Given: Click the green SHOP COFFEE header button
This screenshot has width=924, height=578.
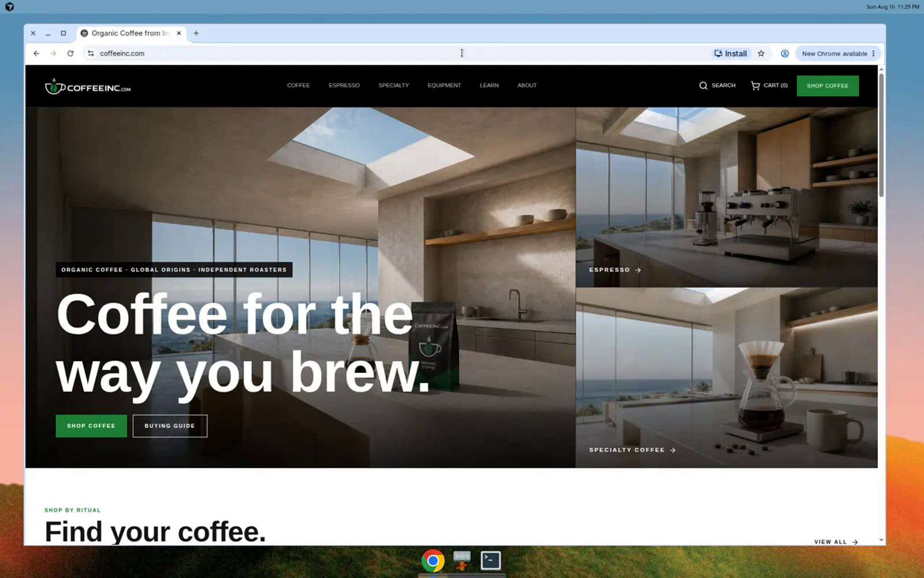Looking at the screenshot, I should 828,86.
